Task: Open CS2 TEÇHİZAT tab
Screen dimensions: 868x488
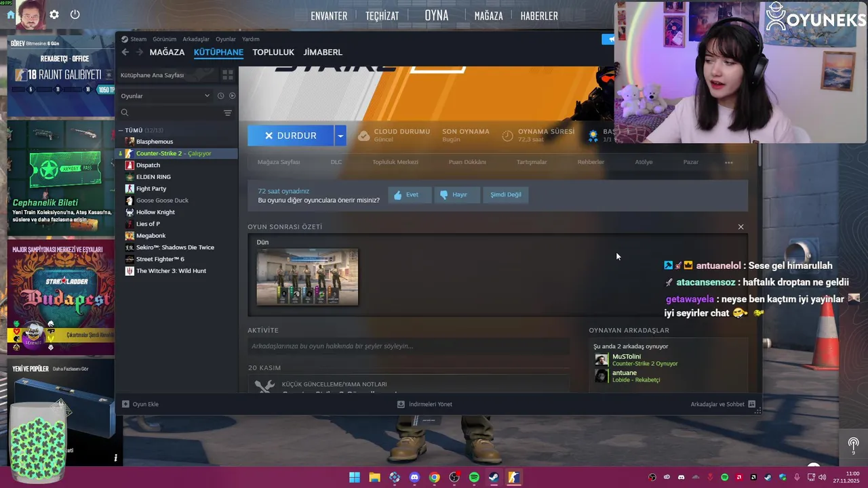Action: click(382, 16)
